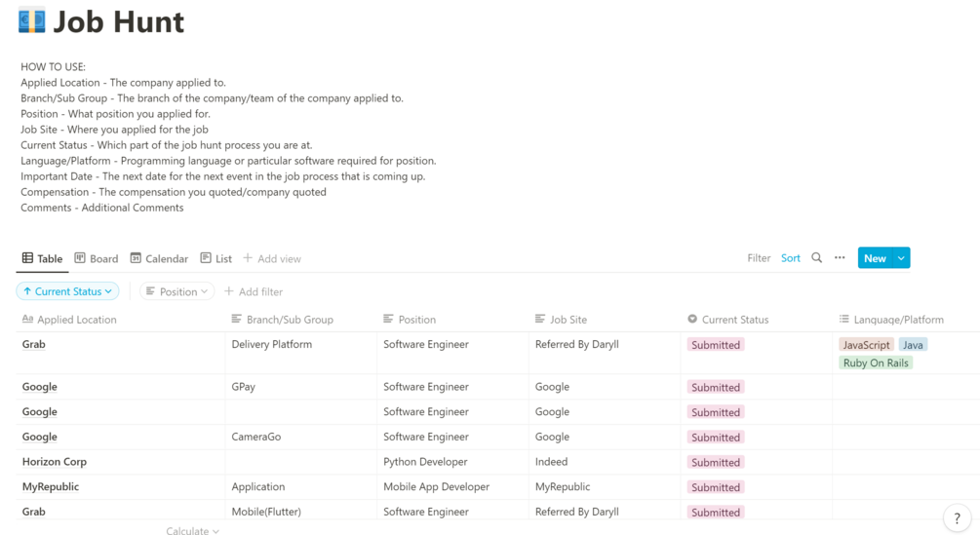Click the Language/Platform column header icon
The width and height of the screenshot is (980, 535).
(x=844, y=319)
